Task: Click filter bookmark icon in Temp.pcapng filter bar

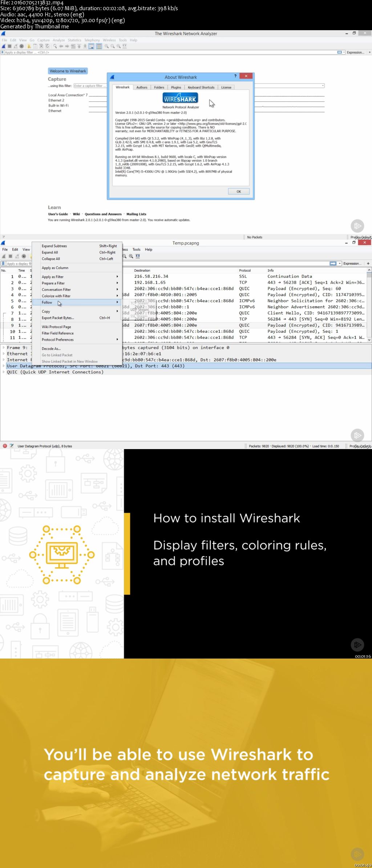Action: (4, 264)
